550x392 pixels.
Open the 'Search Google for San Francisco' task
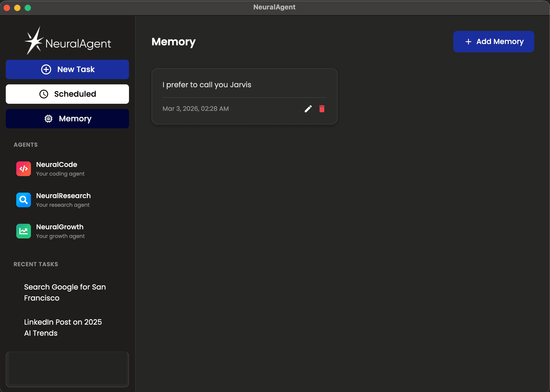tap(65, 292)
